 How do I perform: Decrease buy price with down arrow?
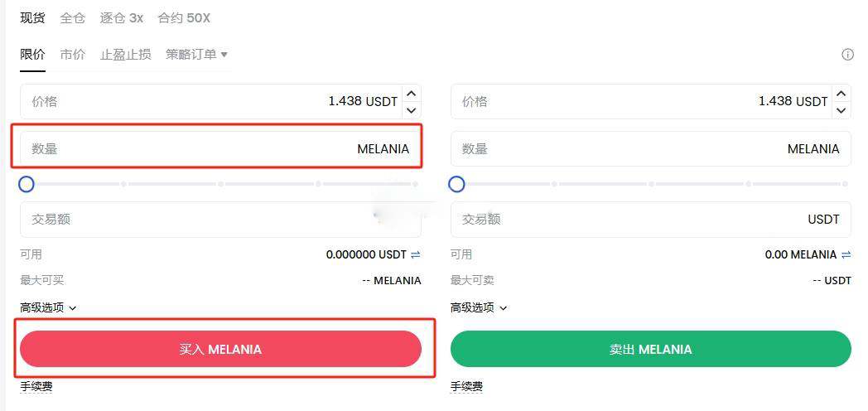[411, 109]
